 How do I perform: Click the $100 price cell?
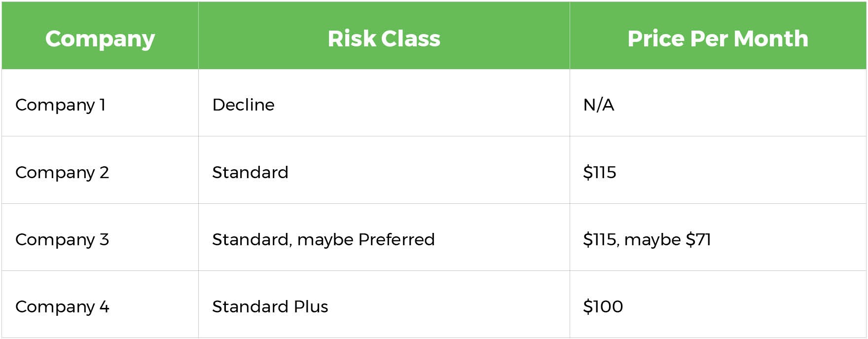(718, 304)
